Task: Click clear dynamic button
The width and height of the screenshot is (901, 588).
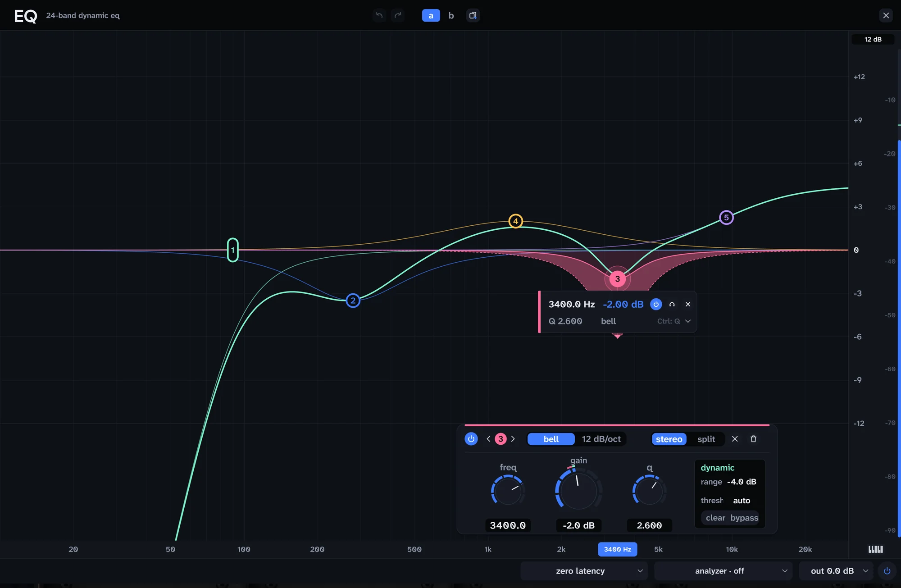Action: [715, 518]
